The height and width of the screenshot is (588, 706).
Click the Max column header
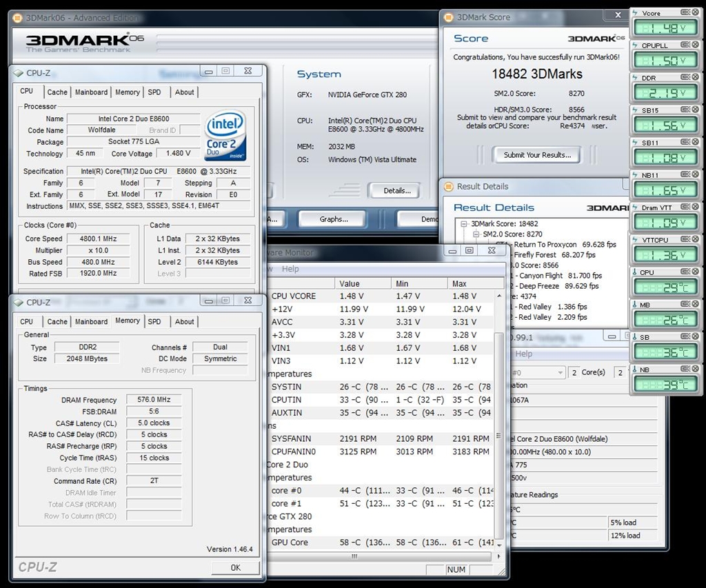[x=459, y=283]
